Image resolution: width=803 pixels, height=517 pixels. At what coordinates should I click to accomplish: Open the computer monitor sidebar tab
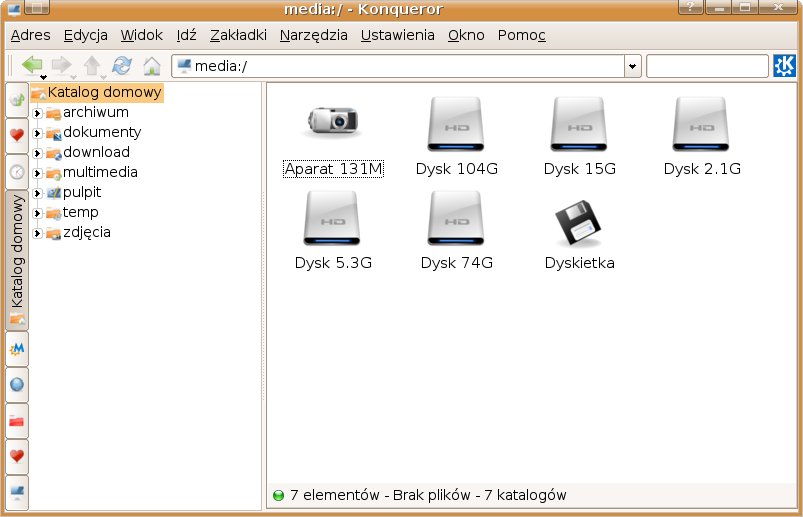(x=17, y=492)
